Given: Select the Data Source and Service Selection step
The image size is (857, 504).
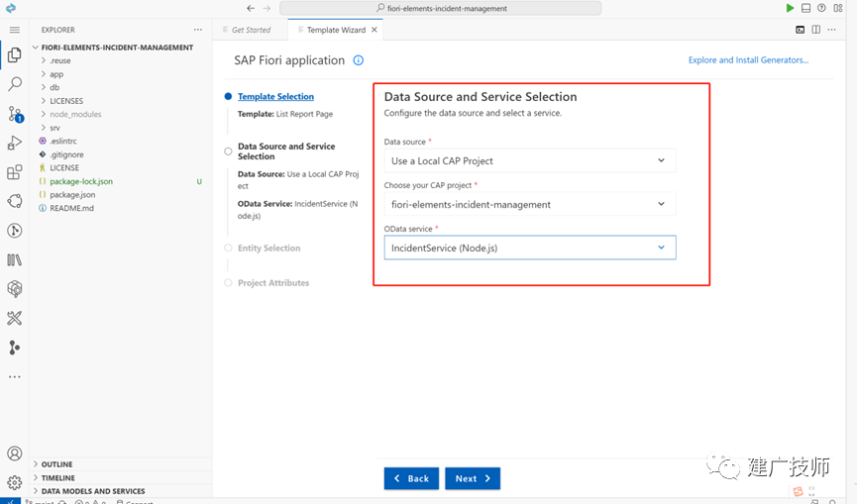Looking at the screenshot, I should (x=286, y=151).
